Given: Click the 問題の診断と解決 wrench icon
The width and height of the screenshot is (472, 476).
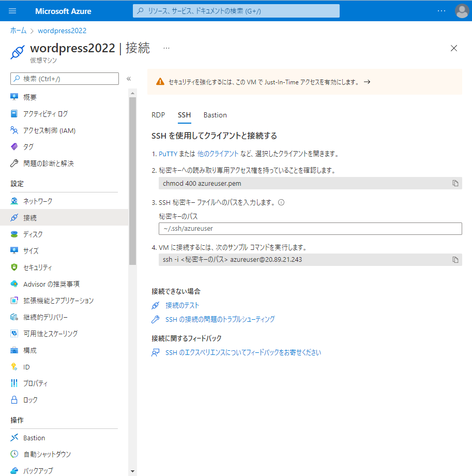Looking at the screenshot, I should tap(14, 163).
